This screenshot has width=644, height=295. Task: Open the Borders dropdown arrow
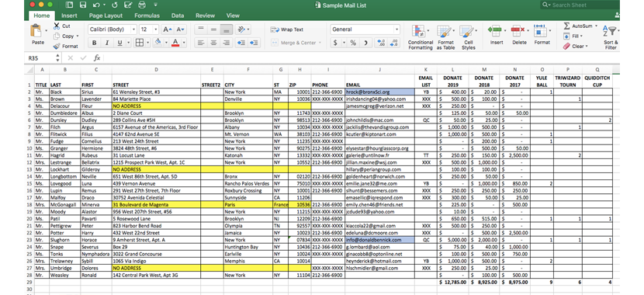[147, 43]
